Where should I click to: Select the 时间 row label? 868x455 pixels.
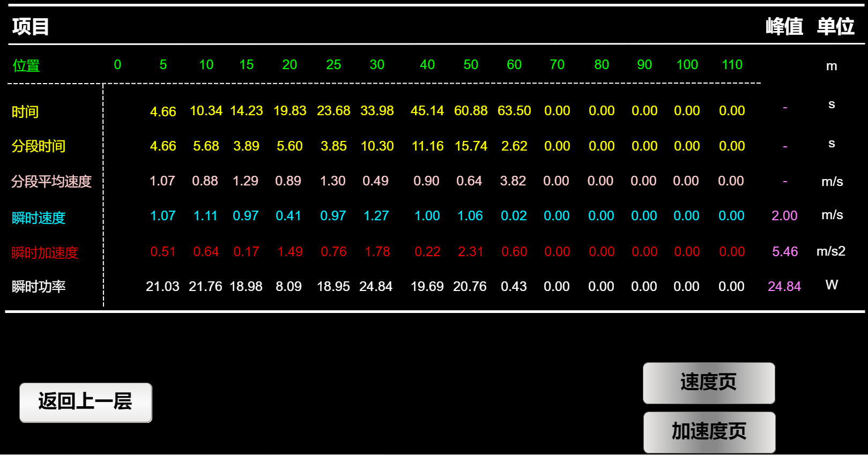click(25, 112)
